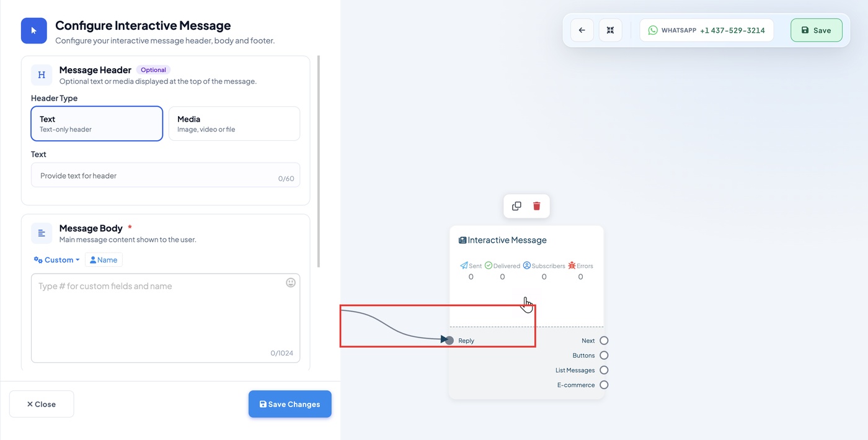This screenshot has width=868, height=440.
Task: Go back using the arrow button
Action: (x=582, y=30)
